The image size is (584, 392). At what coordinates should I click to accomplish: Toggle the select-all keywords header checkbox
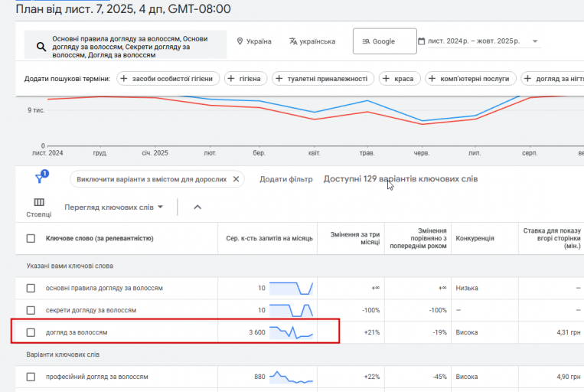[31, 238]
